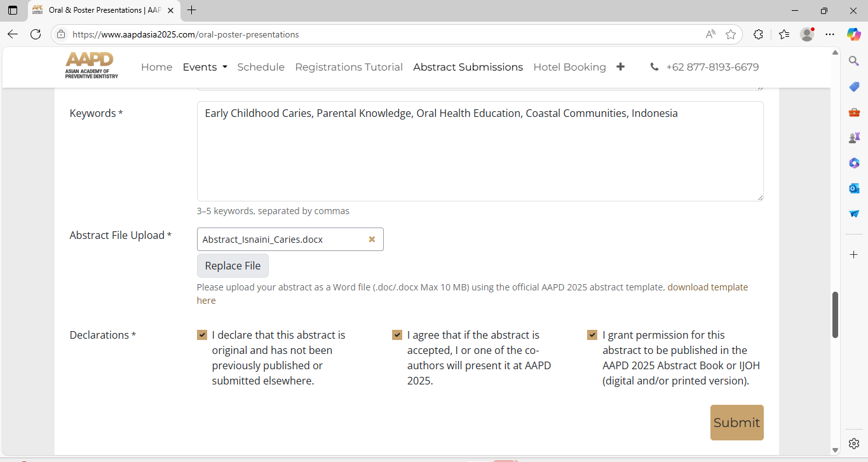Screen dimensions: 868x462
Task: Click the scrollbar up arrow
Action: pos(836,53)
